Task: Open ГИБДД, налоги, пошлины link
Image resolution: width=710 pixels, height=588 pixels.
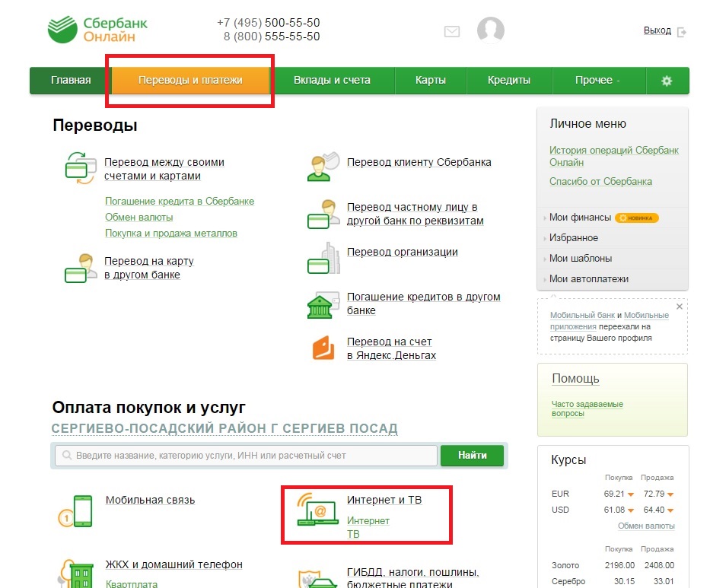Action: 413,578
